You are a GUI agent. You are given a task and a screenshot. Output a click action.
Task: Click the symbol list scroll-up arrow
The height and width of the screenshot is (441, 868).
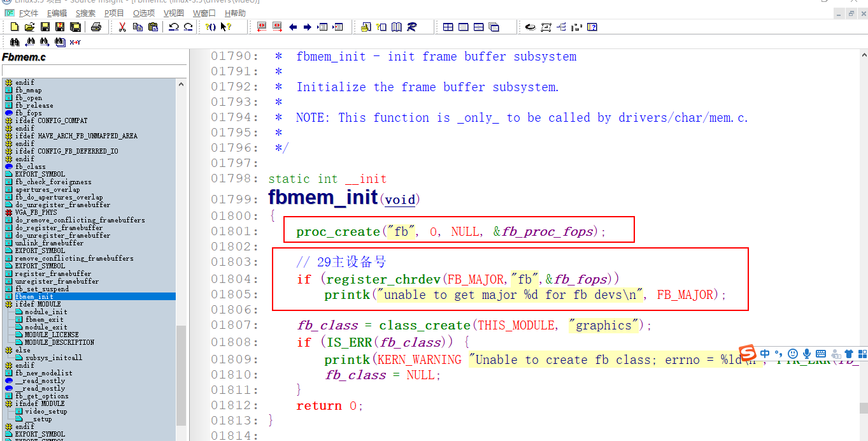pyautogui.click(x=181, y=84)
